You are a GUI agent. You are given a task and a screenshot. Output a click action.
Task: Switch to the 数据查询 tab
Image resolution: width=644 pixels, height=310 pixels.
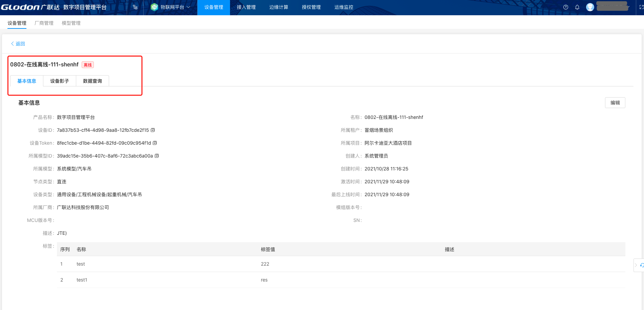tap(92, 81)
